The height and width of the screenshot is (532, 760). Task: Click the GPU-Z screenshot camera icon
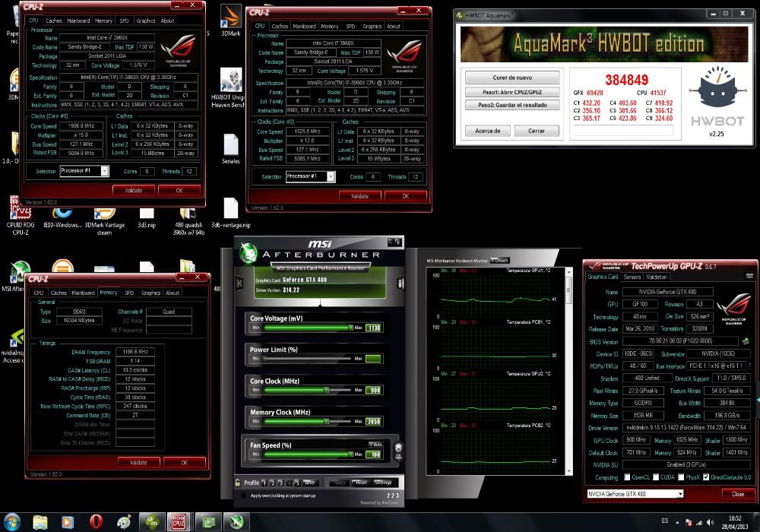pyautogui.click(x=749, y=276)
